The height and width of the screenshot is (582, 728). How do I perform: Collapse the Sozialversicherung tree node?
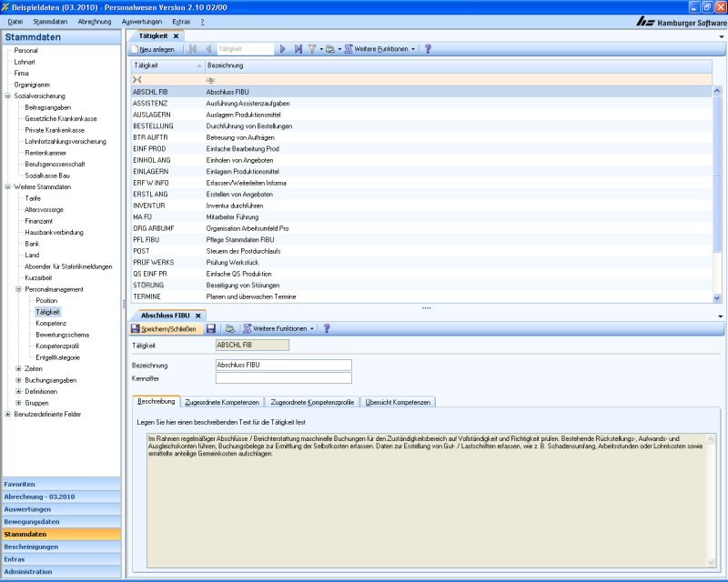point(7,95)
